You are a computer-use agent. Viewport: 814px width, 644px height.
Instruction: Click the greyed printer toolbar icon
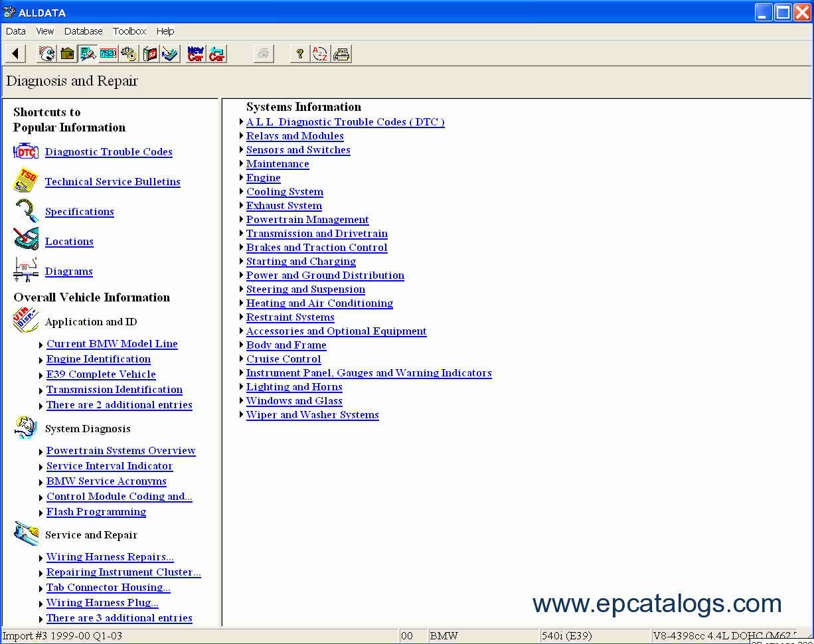[264, 54]
